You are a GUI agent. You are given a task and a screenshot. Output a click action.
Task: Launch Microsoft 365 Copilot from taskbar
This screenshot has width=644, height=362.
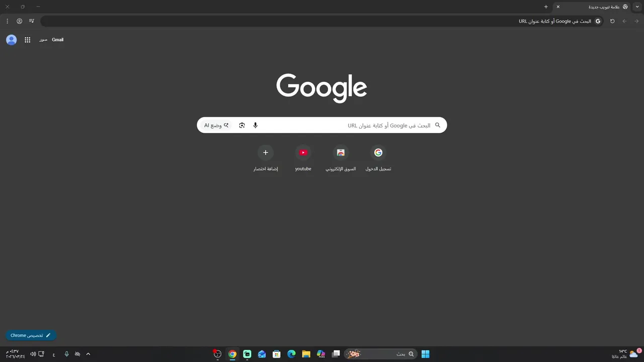(x=321, y=354)
